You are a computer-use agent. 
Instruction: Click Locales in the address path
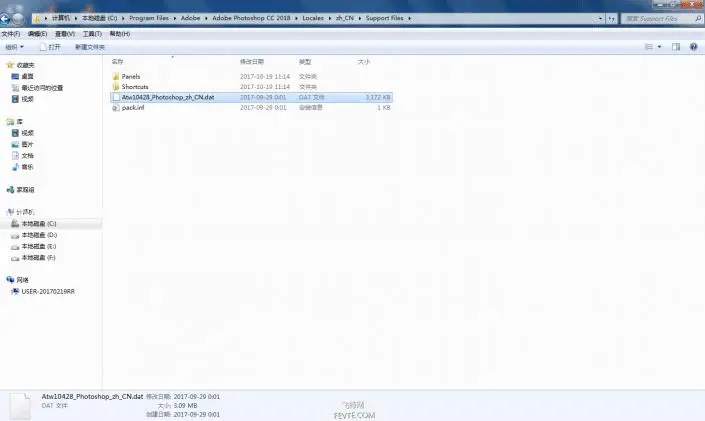(313, 18)
